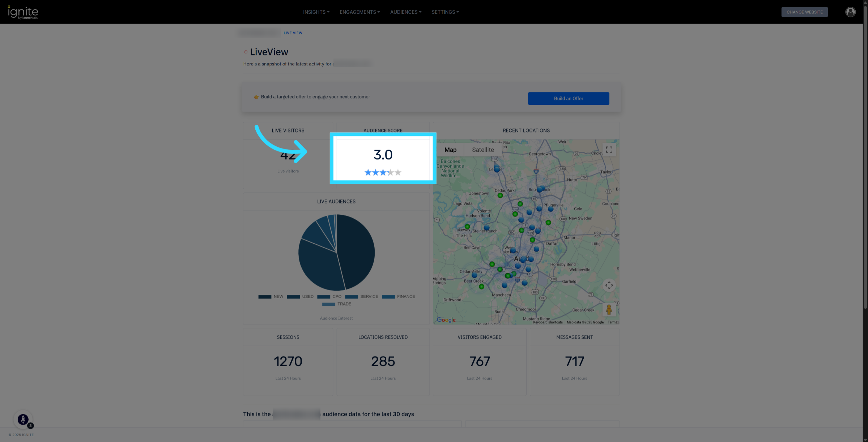Viewport: 868px width, 442px height.
Task: Open the AUDIENCES menu
Action: point(405,12)
